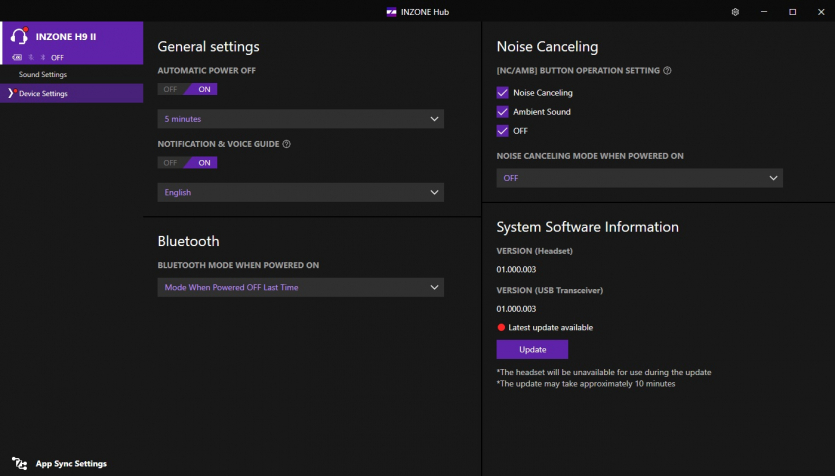Select Device Settings in sidebar
The height and width of the screenshot is (476, 835).
pyautogui.click(x=43, y=93)
